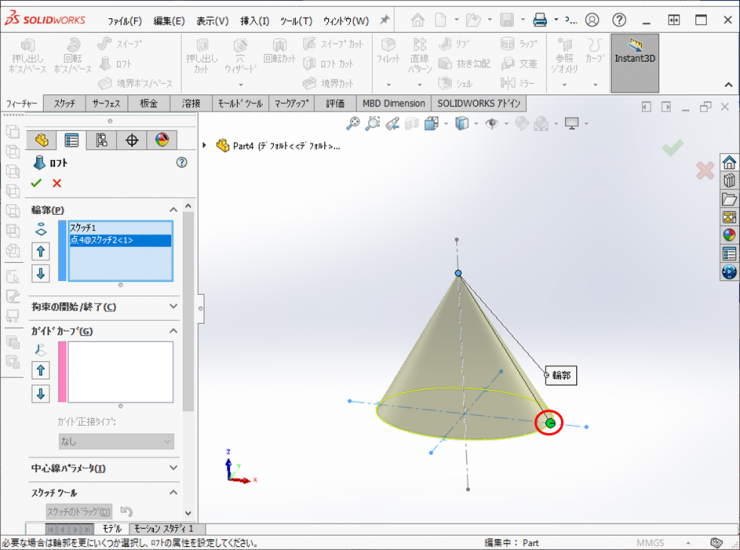The image size is (740, 550).
Task: Cancel the loft with red X
Action: click(57, 183)
